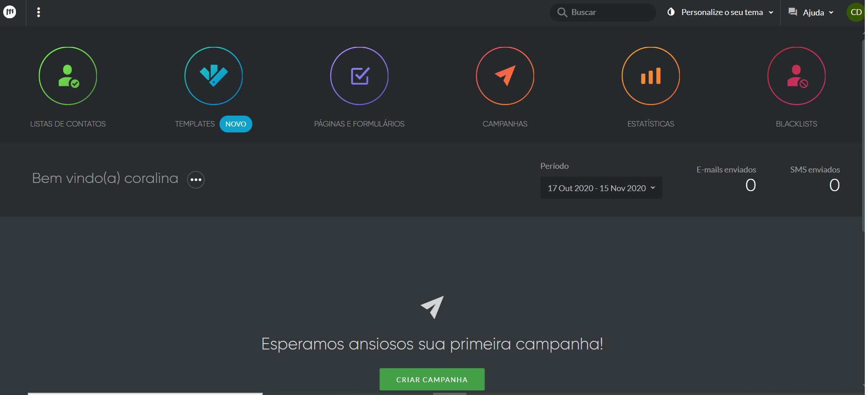Expand the Personalize o seu tema dropdown
This screenshot has height=395, width=868.
click(x=720, y=12)
